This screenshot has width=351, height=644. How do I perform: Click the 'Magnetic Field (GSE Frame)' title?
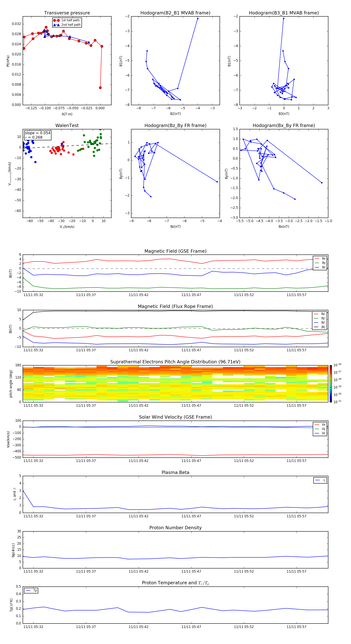click(175, 251)
